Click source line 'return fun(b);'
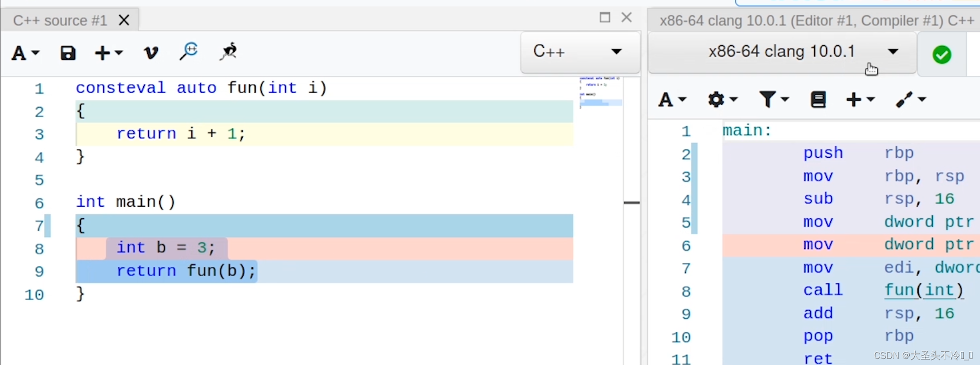The width and height of the screenshot is (980, 365). 186,271
